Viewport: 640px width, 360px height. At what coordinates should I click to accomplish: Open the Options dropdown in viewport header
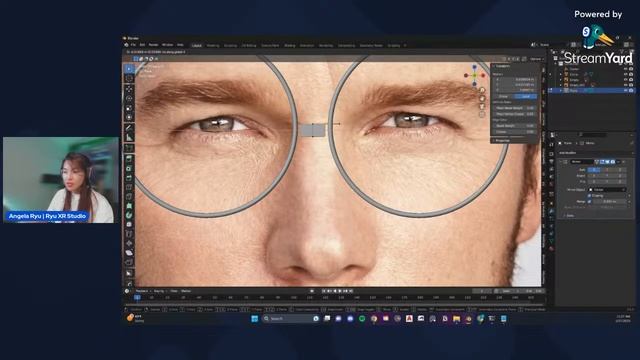(536, 59)
